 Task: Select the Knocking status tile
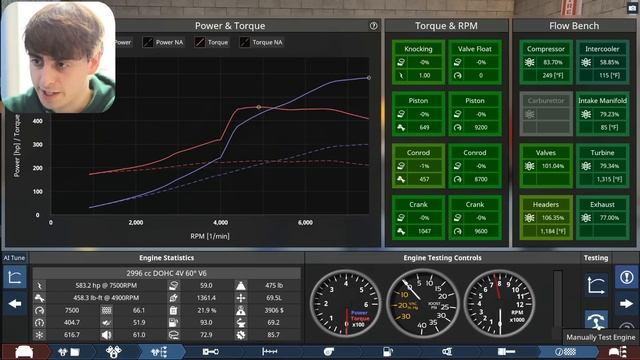pyautogui.click(x=418, y=62)
